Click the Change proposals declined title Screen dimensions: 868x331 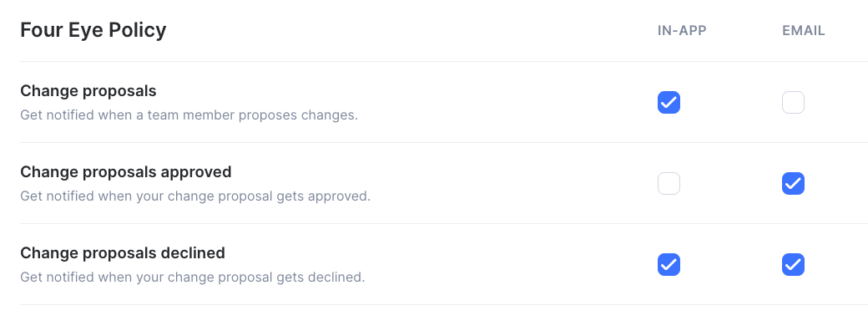pos(123,252)
